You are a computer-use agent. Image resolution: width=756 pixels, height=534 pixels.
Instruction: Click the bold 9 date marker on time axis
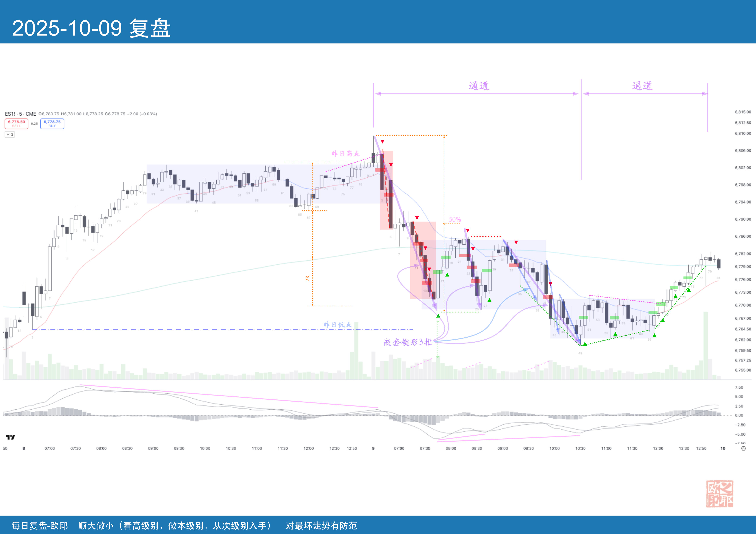[x=373, y=449]
